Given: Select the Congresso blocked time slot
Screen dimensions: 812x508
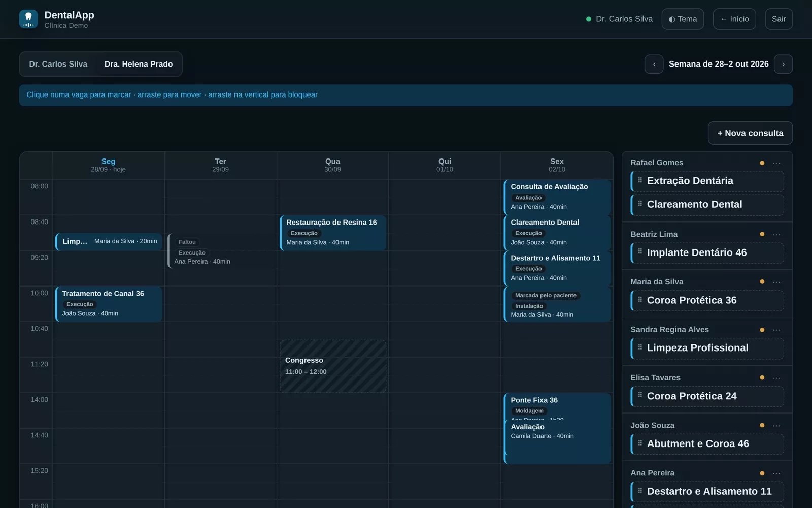Looking at the screenshot, I should 333,366.
